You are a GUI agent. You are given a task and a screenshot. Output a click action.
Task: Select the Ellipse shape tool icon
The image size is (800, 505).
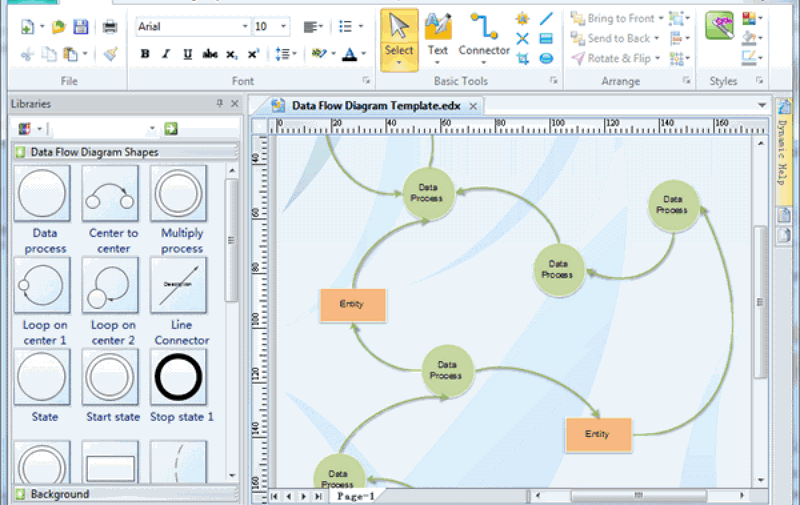click(546, 58)
